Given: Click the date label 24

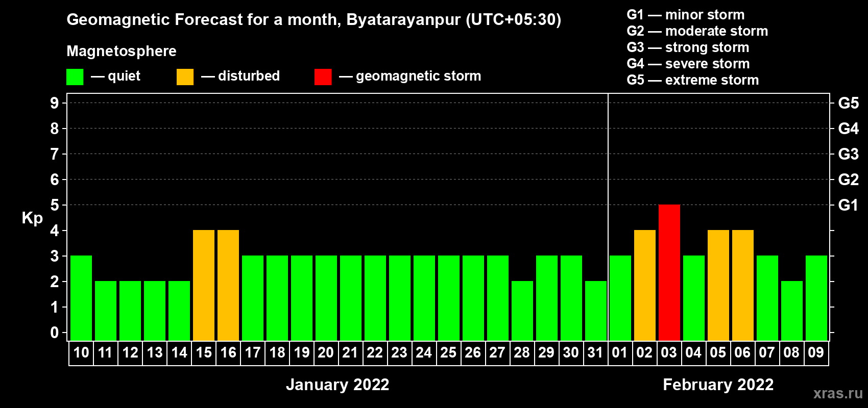Looking at the screenshot, I should pos(424,353).
